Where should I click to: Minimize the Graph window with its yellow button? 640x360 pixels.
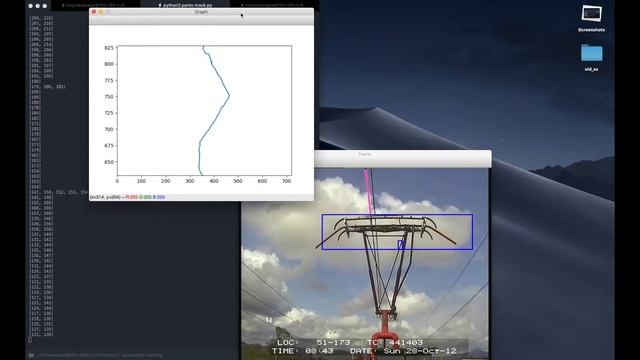(101, 12)
